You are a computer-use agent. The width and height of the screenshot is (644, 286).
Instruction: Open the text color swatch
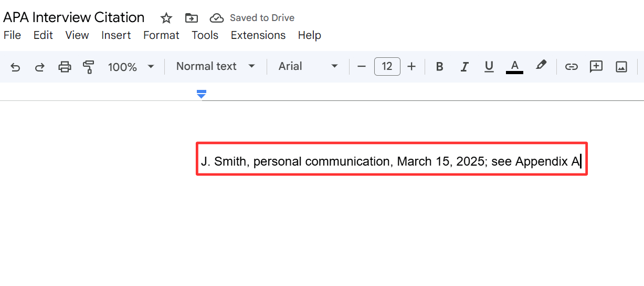514,67
